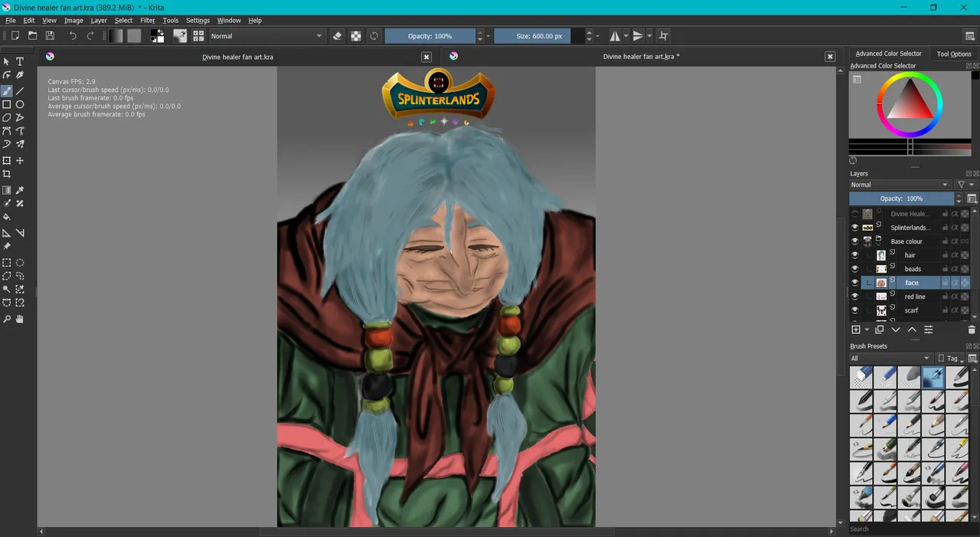Save the document using toolbar icon
980x537 pixels.
[x=50, y=36]
